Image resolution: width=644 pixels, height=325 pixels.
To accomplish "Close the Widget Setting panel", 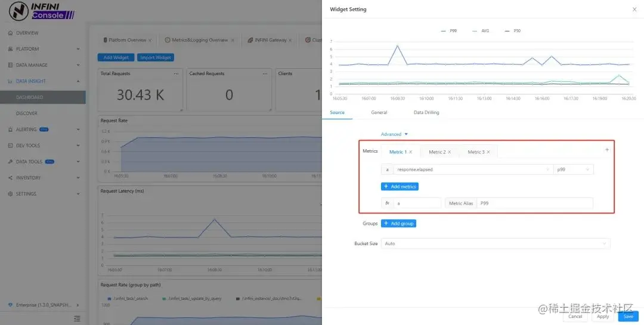I will click(x=634, y=10).
